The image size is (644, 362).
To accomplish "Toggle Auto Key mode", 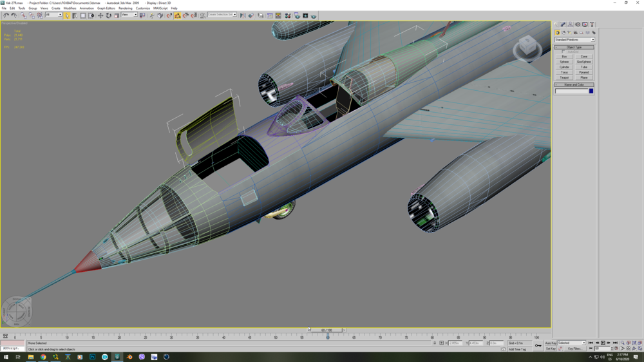I will [551, 343].
